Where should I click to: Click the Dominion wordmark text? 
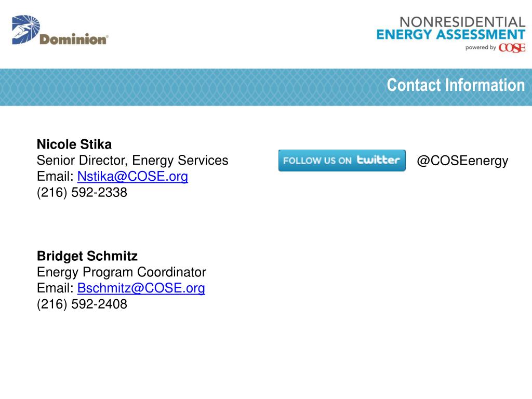pyautogui.click(x=74, y=39)
